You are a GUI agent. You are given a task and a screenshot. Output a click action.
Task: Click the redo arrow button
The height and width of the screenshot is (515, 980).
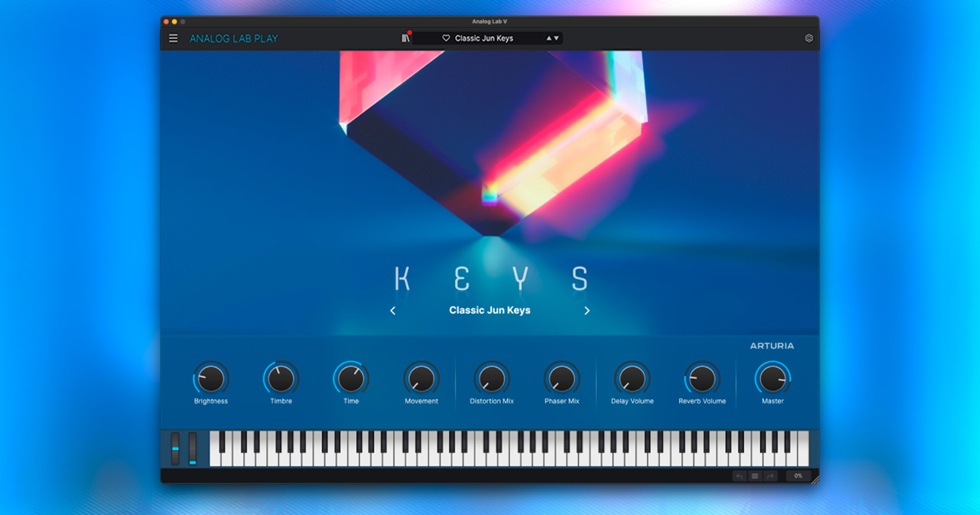pyautogui.click(x=770, y=476)
